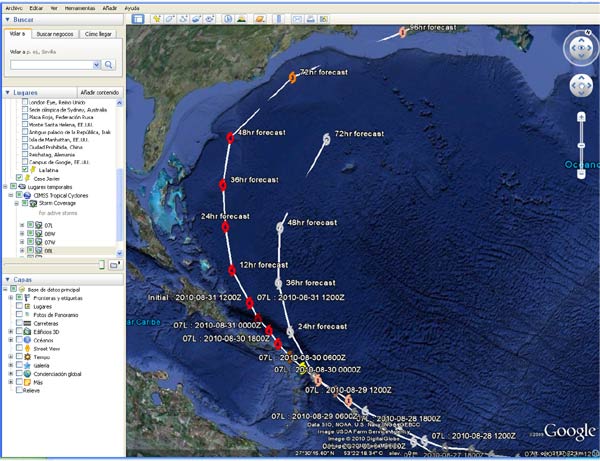Show historical imagery clock icon
The image size is (600, 461).
click(228, 19)
